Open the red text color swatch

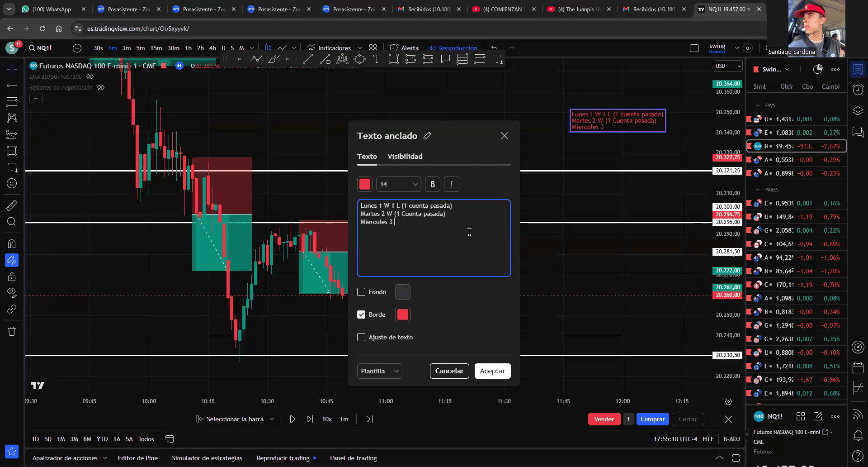coord(365,184)
